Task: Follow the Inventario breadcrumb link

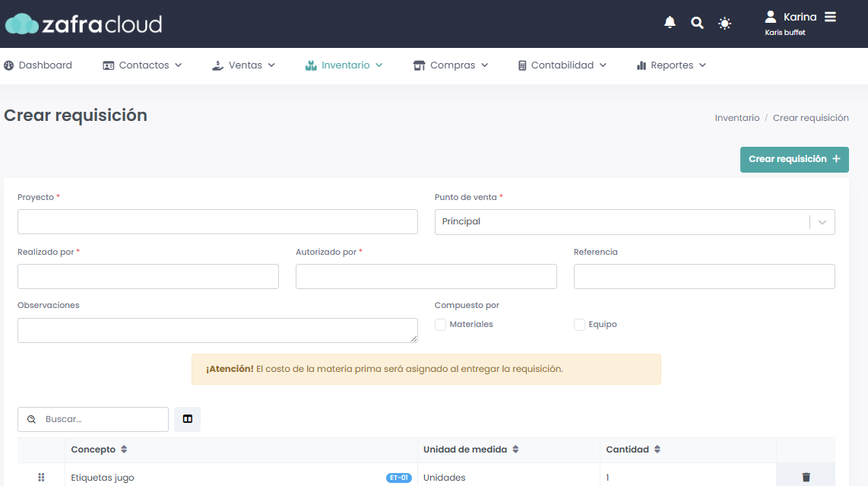Action: [737, 118]
